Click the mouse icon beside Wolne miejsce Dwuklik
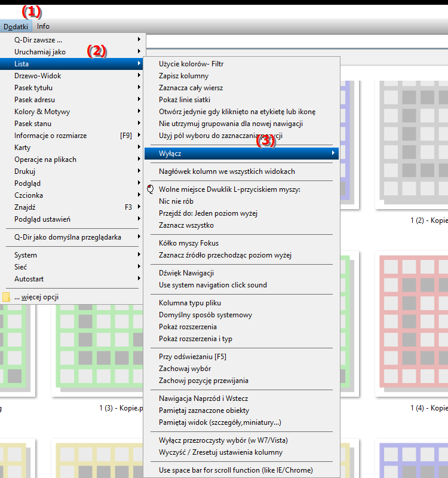This screenshot has height=478, width=448. pos(151,189)
